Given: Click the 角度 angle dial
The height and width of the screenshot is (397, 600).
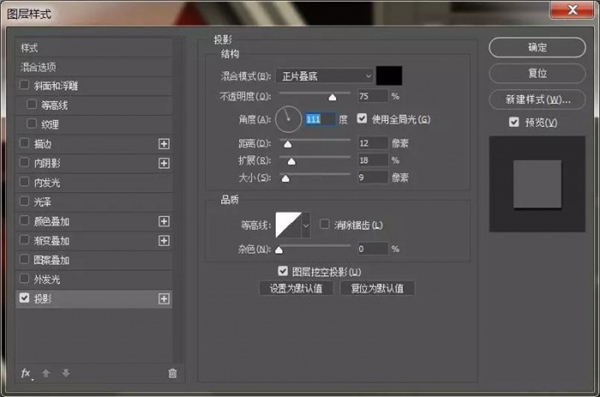Looking at the screenshot, I should 288,119.
